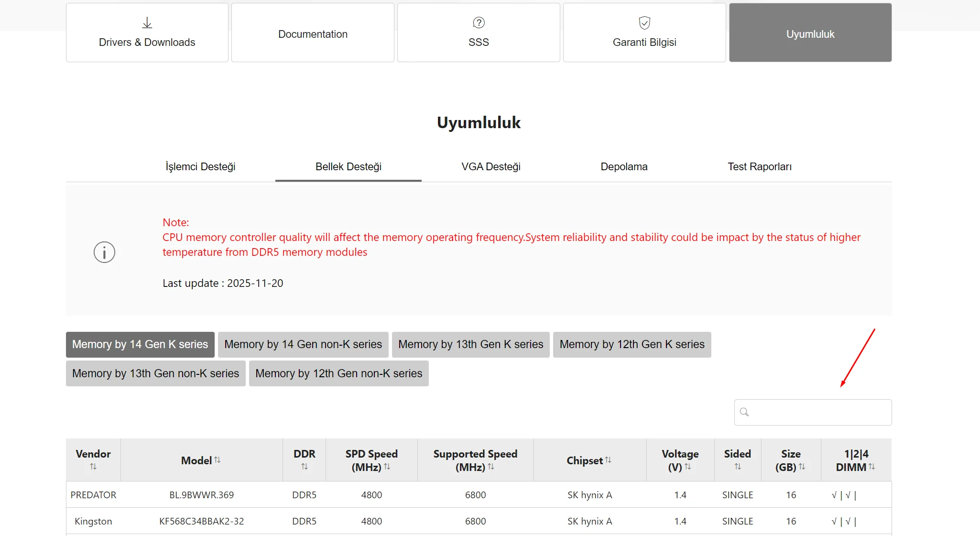
Task: Click the Drivers & Downloads download icon
Action: click(147, 22)
